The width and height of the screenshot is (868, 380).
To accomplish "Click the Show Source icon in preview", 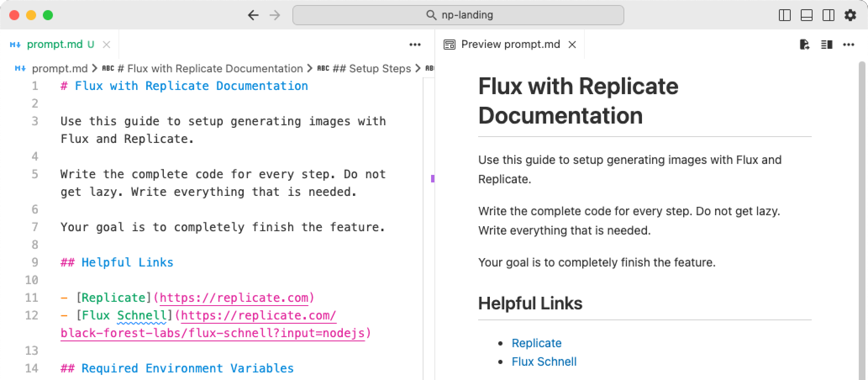I will (x=804, y=45).
